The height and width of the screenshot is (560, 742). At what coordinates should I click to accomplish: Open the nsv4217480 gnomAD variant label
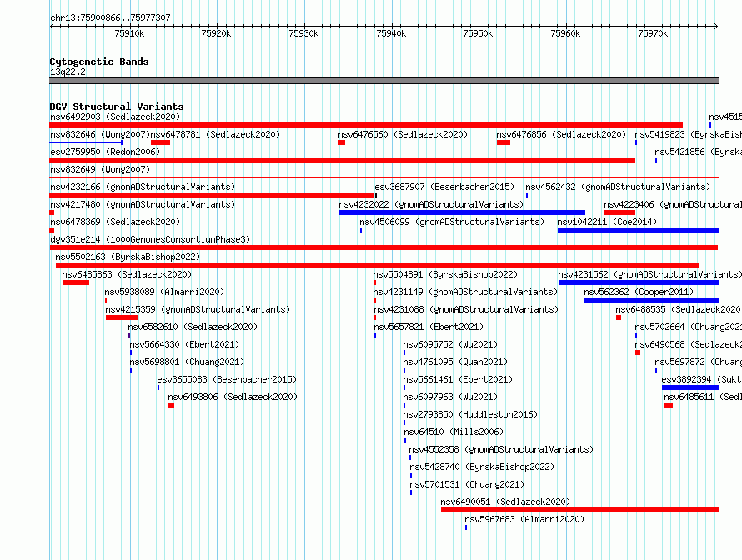point(143,204)
